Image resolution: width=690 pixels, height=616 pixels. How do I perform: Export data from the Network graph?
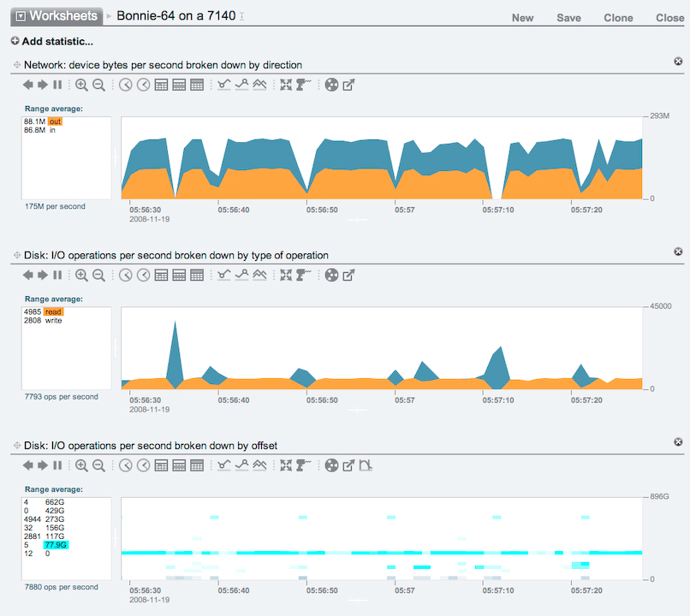[348, 85]
